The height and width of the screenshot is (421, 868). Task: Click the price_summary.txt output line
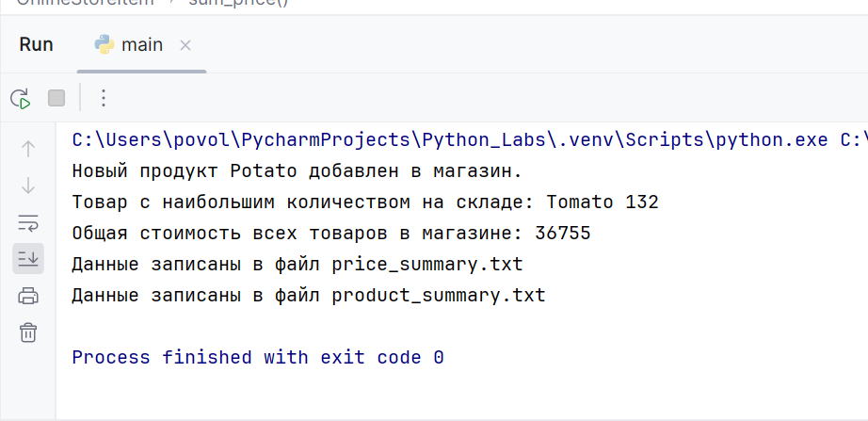pyautogui.click(x=297, y=265)
